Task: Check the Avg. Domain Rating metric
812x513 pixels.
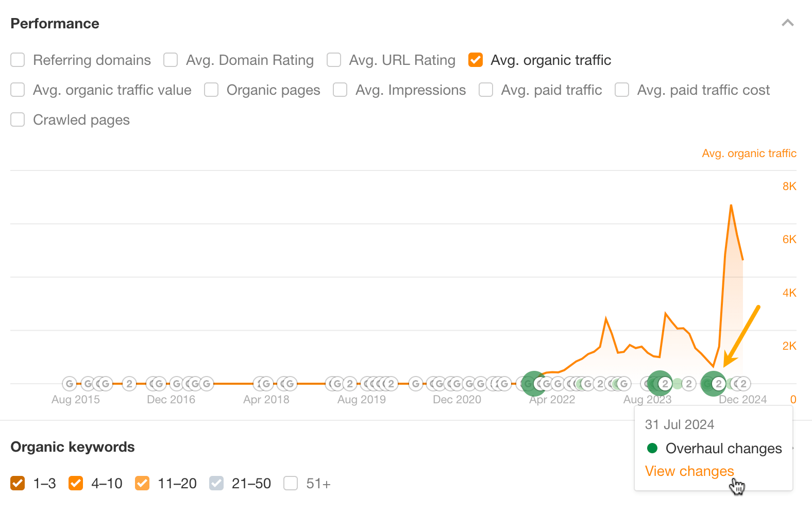Action: (x=170, y=60)
